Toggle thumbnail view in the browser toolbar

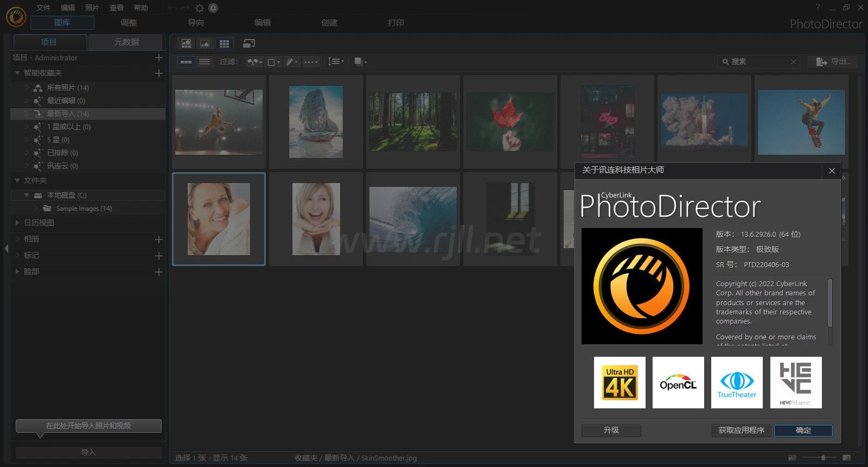pos(186,62)
